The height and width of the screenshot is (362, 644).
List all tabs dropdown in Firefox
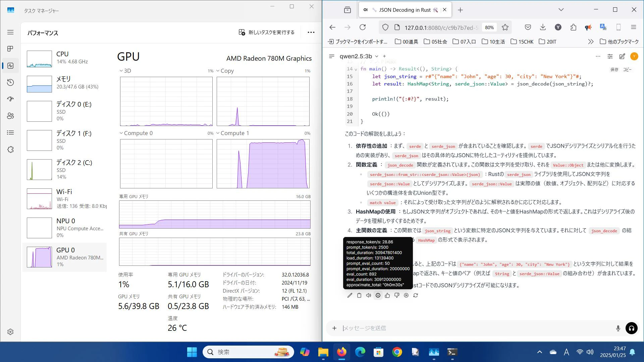point(561,10)
